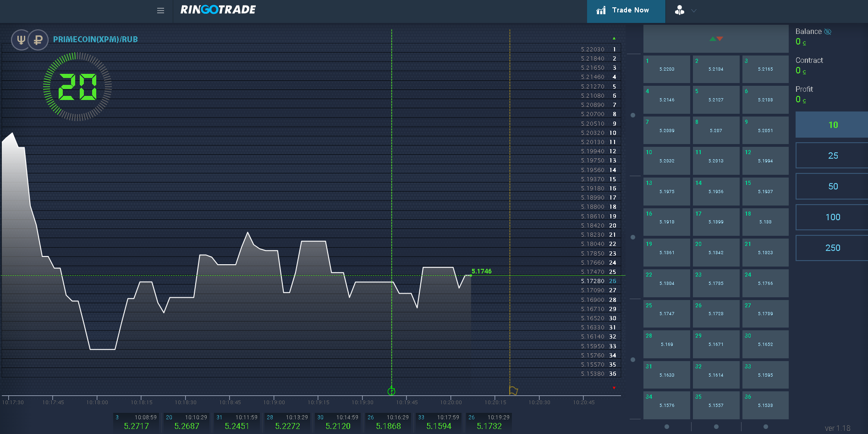Click the yellow flag marker on timeline
The height and width of the screenshot is (434, 868).
click(x=513, y=390)
